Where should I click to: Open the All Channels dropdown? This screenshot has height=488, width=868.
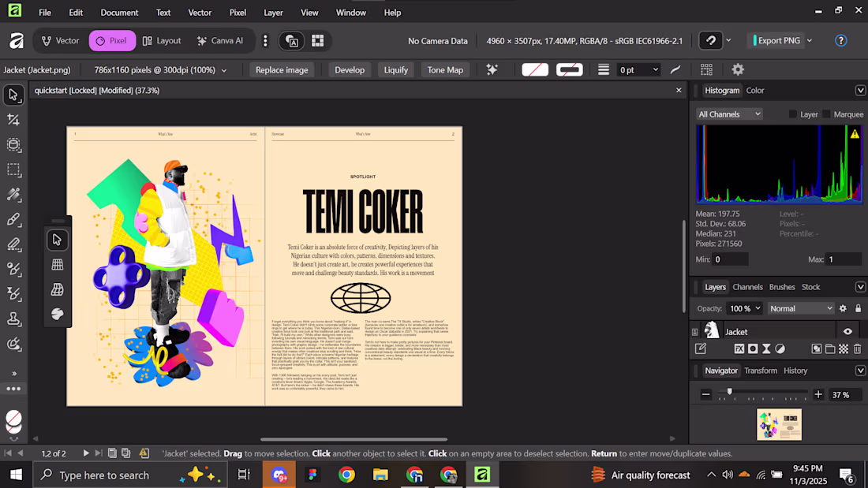click(x=729, y=114)
